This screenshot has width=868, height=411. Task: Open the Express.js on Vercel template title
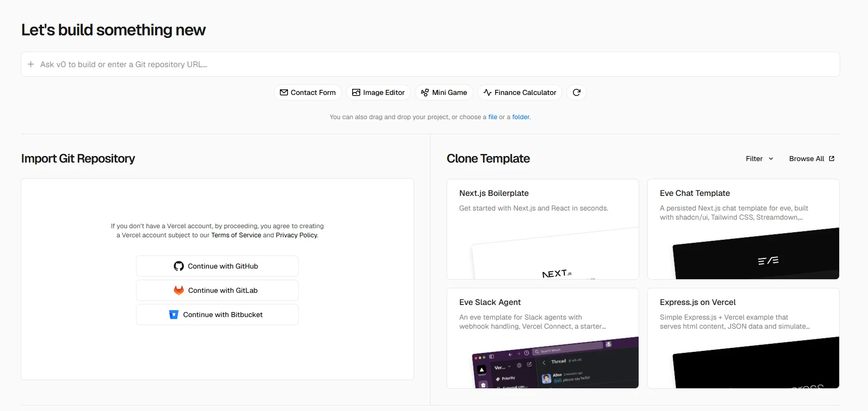[698, 302]
